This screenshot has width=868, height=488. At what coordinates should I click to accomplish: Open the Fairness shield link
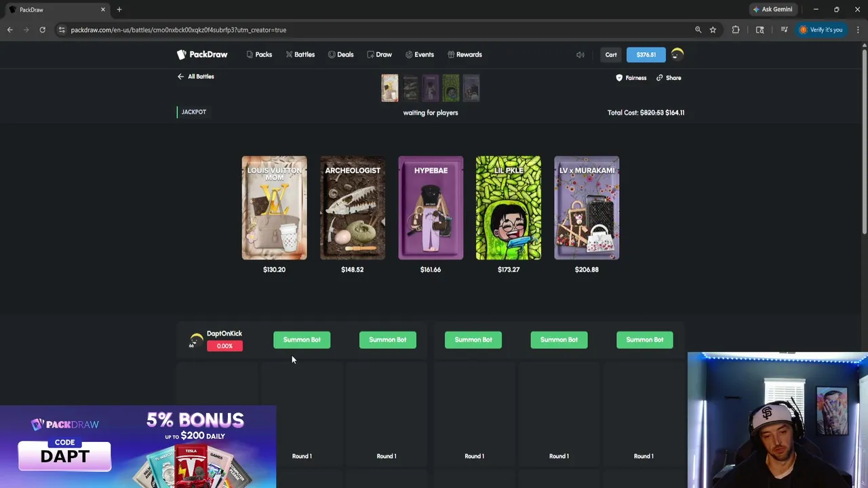click(631, 78)
